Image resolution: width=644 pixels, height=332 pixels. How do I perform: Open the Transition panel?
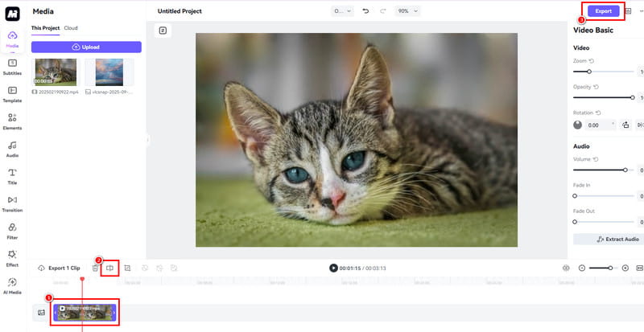(12, 204)
